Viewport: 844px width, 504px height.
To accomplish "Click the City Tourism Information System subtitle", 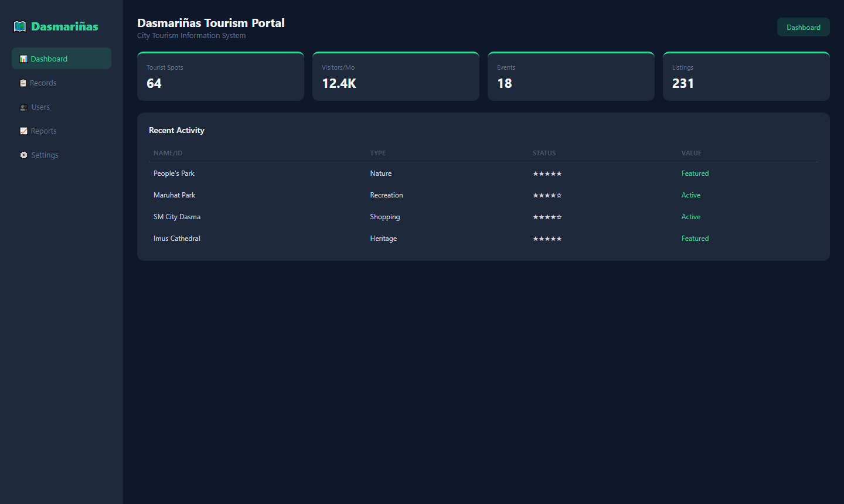I will coord(192,36).
